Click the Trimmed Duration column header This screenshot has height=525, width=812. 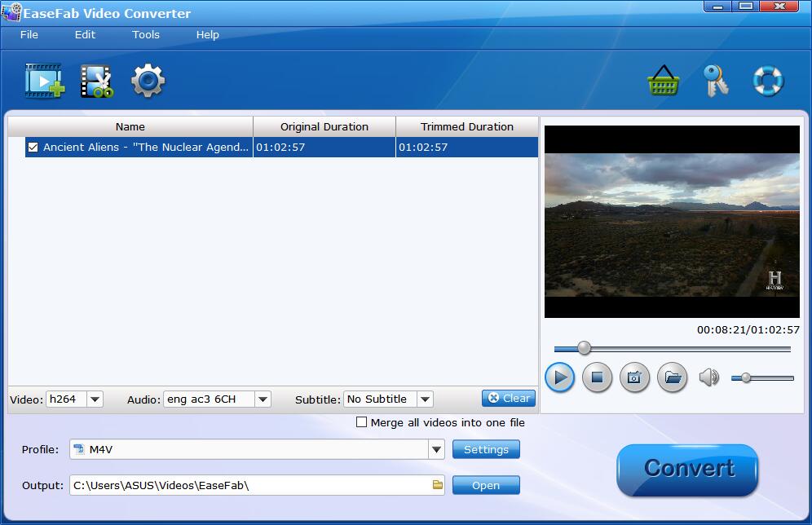pyautogui.click(x=466, y=126)
